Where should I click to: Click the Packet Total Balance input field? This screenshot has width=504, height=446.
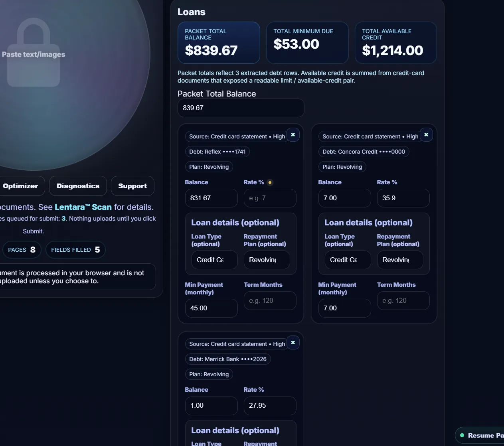(x=241, y=108)
